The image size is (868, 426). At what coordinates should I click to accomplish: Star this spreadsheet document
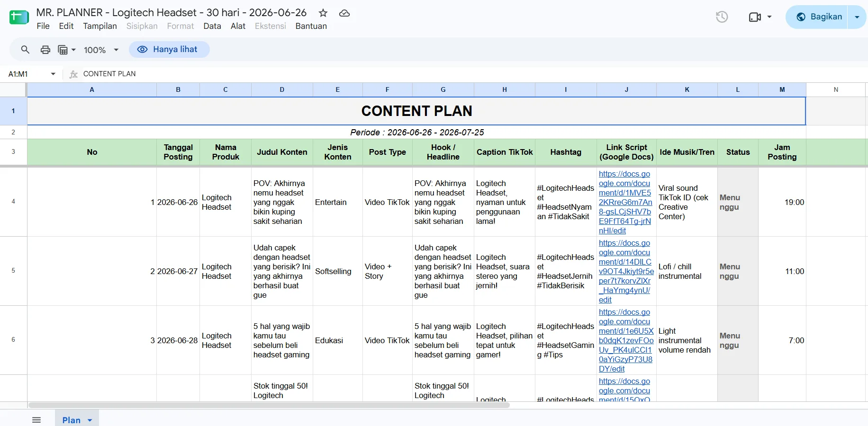point(323,13)
